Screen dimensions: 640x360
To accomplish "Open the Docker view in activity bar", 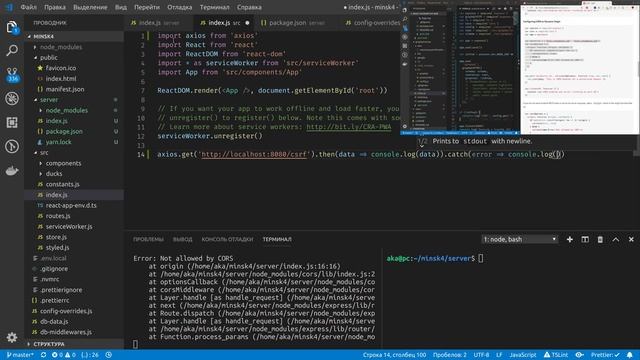I will point(12,171).
